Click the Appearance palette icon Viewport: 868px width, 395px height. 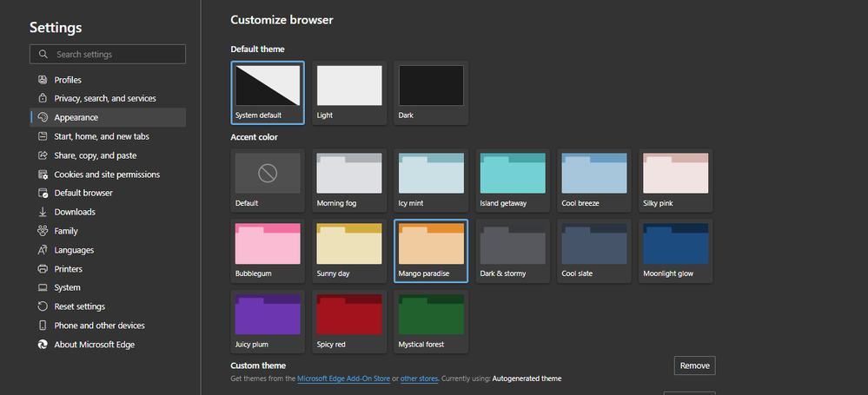pos(43,117)
